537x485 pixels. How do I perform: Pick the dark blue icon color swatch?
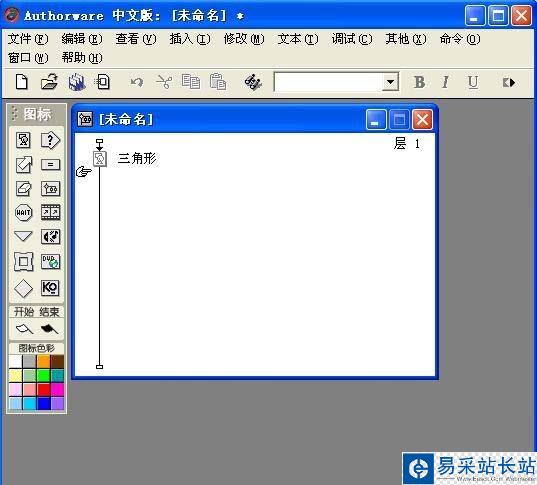click(x=43, y=403)
